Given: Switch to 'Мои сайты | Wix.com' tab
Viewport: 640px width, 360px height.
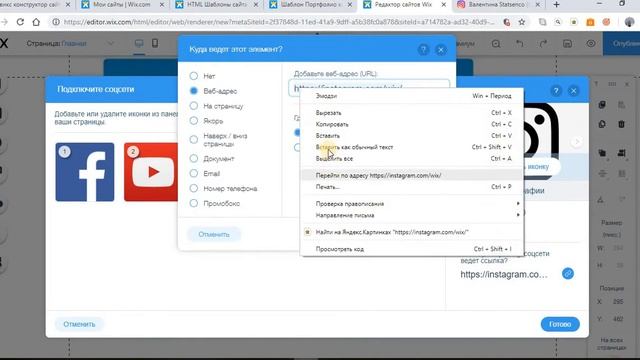Looking at the screenshot, I should (x=122, y=5).
